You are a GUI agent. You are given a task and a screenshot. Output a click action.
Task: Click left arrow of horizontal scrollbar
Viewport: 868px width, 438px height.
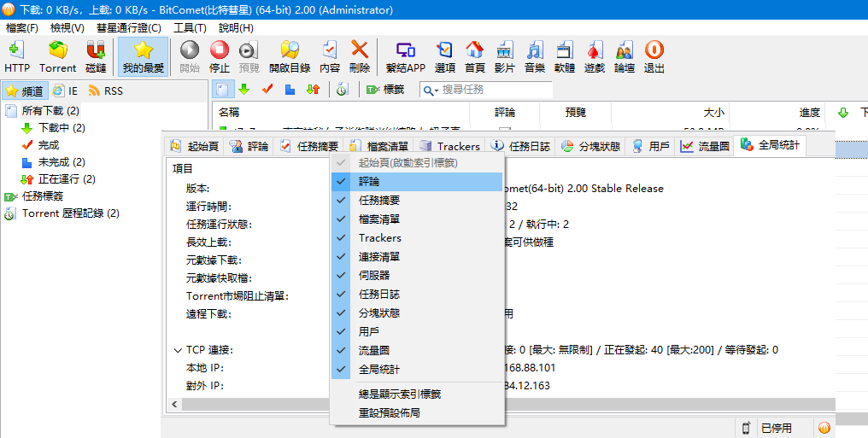point(174,404)
